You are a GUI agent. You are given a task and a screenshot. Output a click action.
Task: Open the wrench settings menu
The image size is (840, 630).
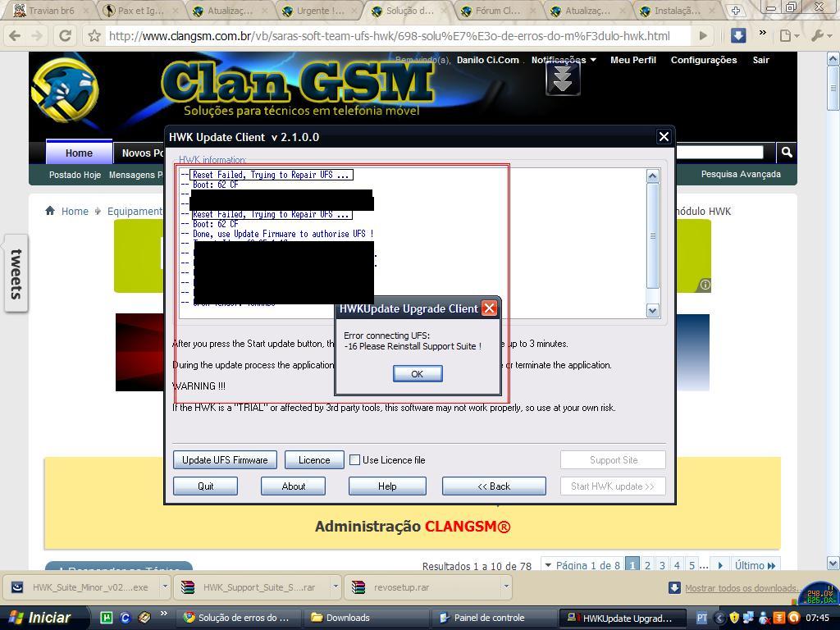click(820, 36)
